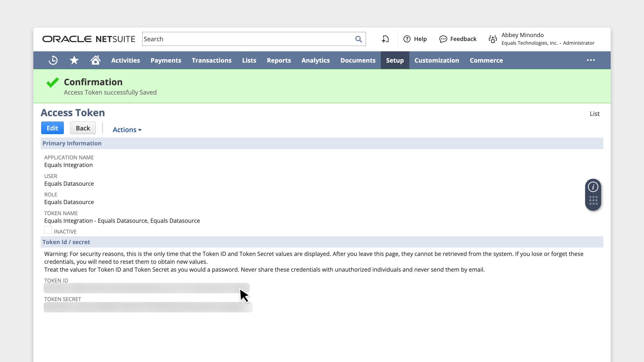The height and width of the screenshot is (362, 644).
Task: Open the Shortcuts star icon
Action: coord(74,60)
